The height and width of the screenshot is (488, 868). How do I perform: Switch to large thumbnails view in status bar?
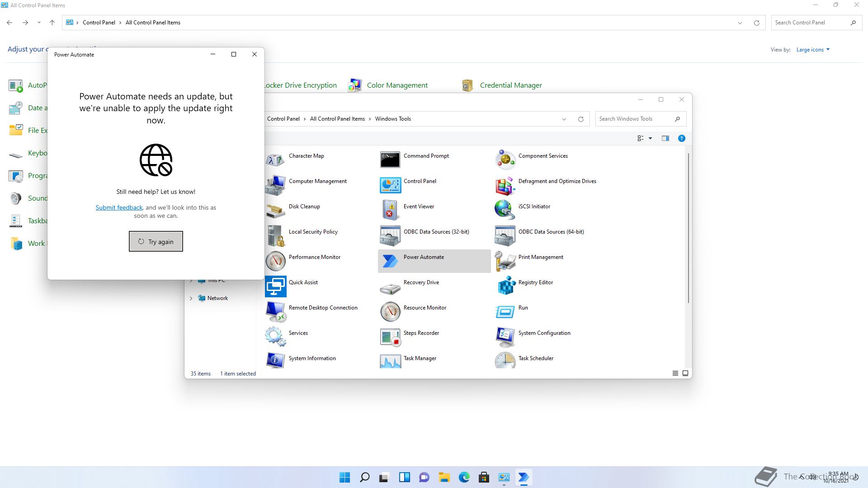pyautogui.click(x=685, y=373)
